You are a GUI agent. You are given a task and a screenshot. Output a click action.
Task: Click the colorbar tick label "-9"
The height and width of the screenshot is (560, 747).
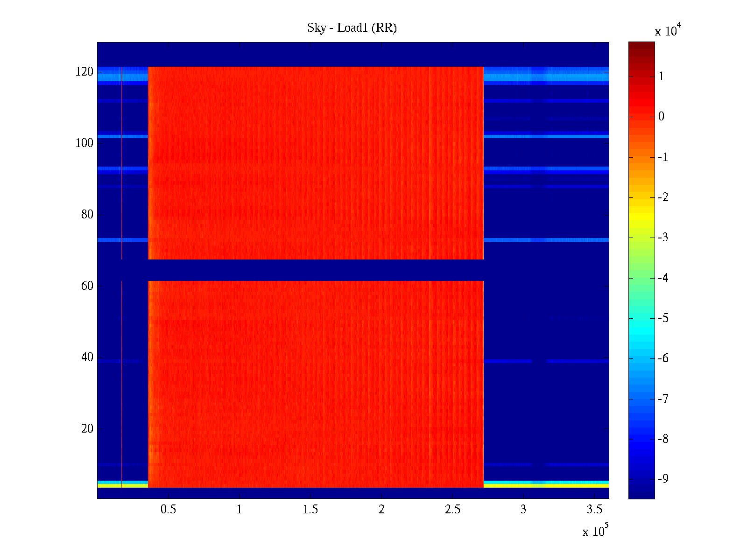pyautogui.click(x=663, y=479)
